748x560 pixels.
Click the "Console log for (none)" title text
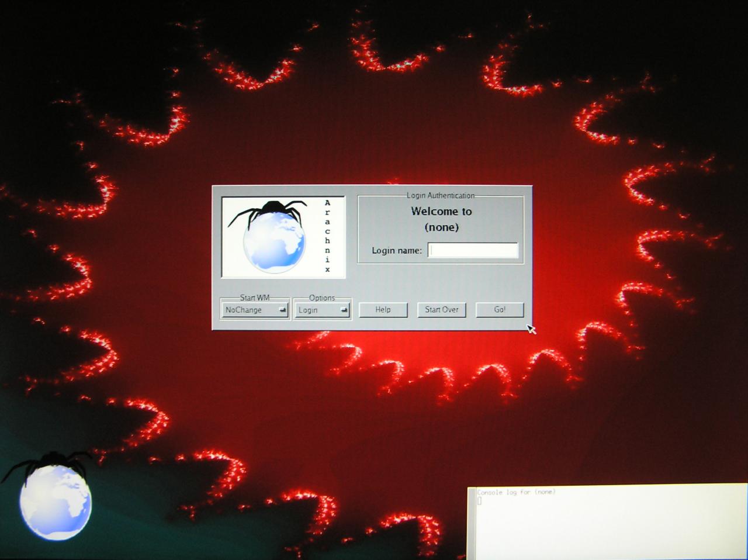click(516, 492)
